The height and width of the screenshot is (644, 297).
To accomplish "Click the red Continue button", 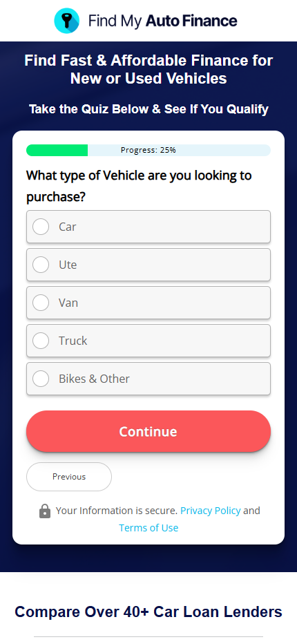I will point(148,431).
